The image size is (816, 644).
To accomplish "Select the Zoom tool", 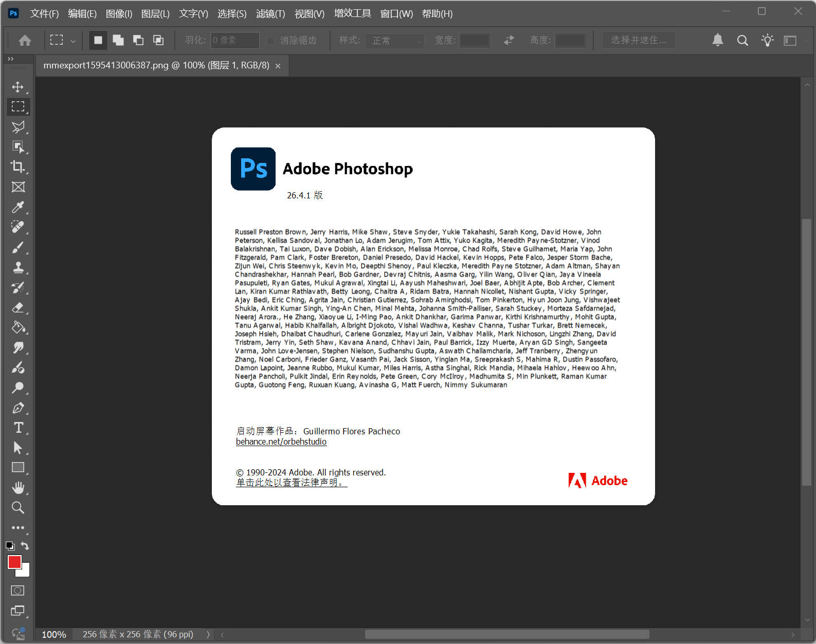I will click(x=18, y=508).
